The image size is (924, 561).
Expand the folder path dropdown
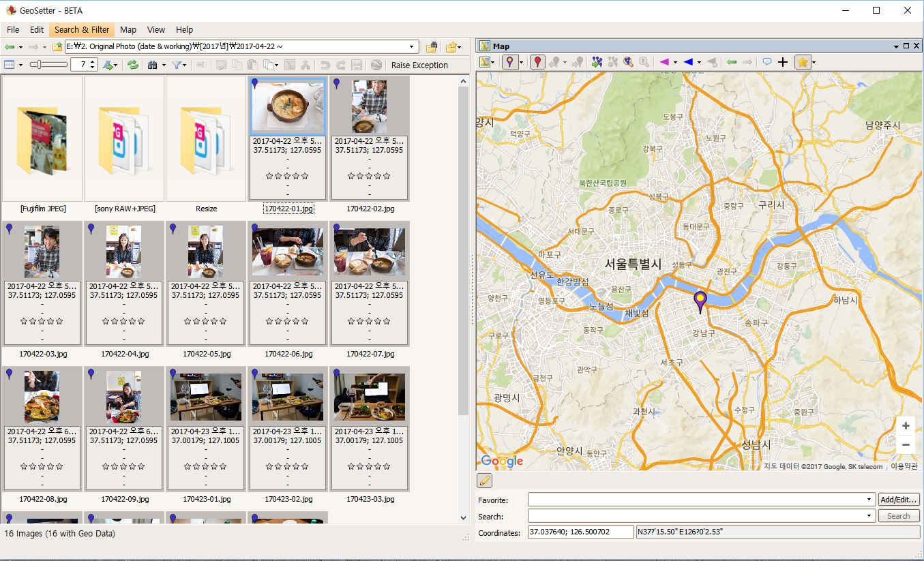point(411,47)
